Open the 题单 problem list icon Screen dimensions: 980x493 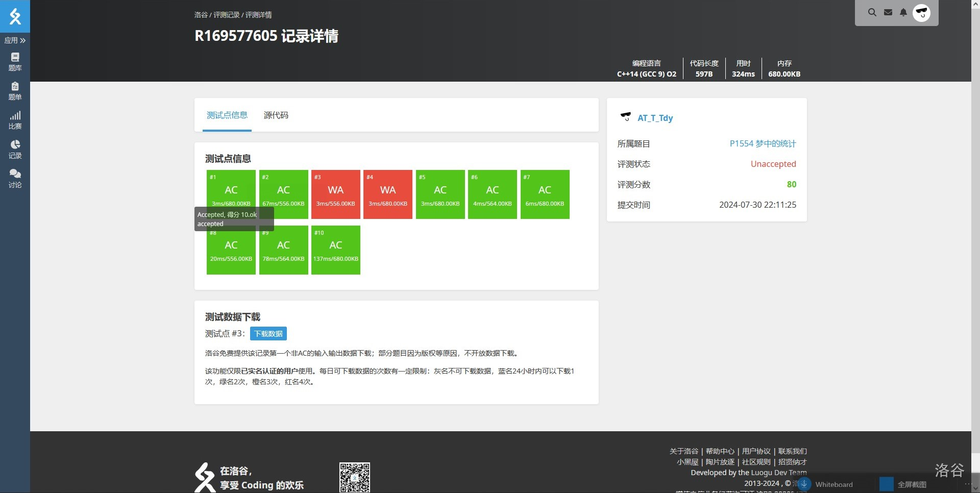pos(15,91)
